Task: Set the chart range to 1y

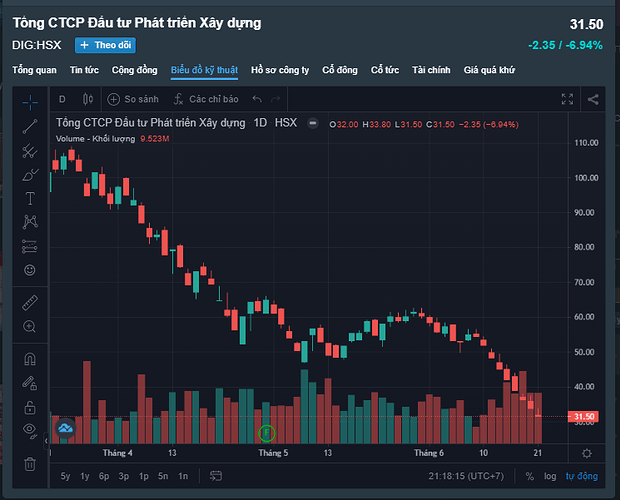Action: (84, 476)
